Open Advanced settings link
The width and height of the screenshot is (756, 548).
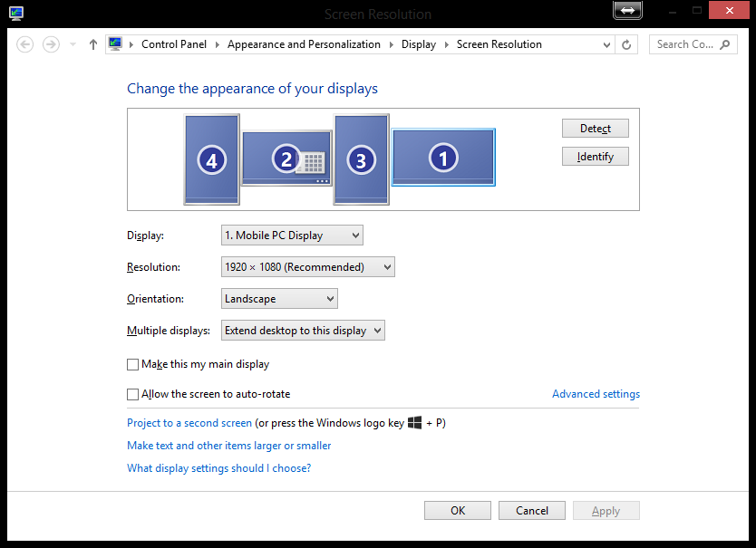[596, 394]
